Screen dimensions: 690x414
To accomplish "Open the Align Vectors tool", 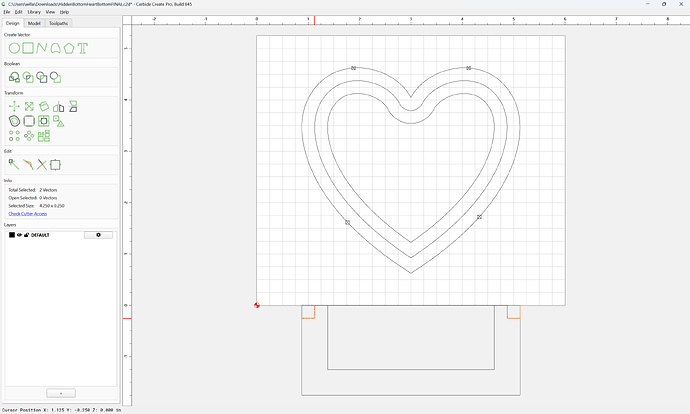I will click(44, 121).
